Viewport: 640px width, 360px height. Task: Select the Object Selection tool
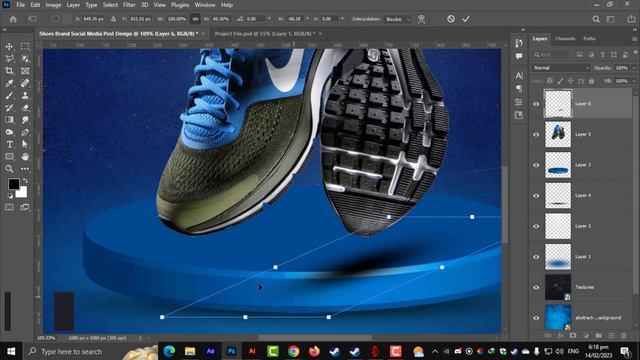pos(25,59)
